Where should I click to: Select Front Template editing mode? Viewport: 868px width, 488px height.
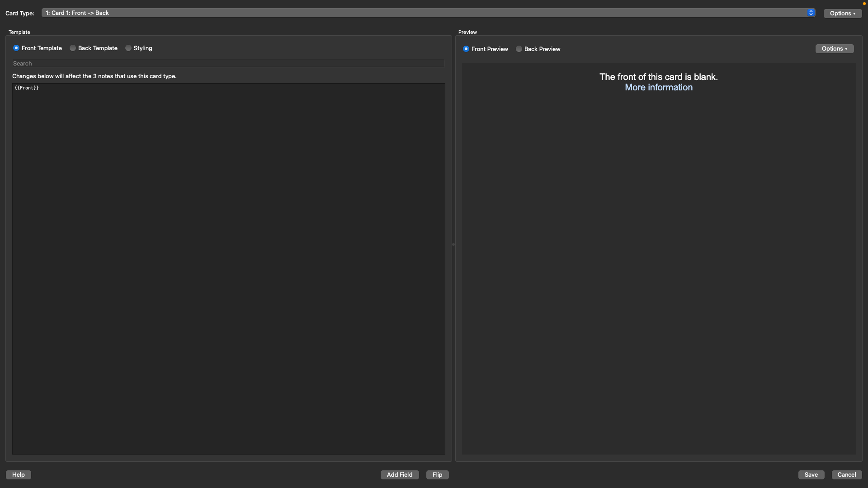(16, 48)
